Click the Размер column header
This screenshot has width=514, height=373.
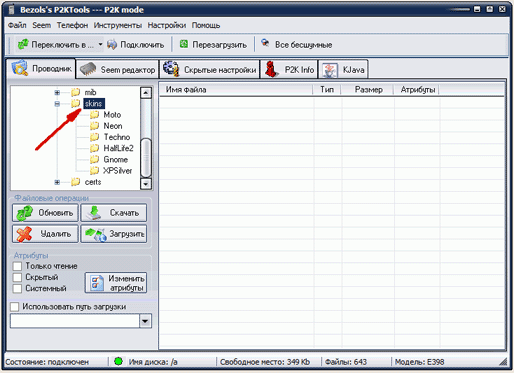tap(368, 90)
